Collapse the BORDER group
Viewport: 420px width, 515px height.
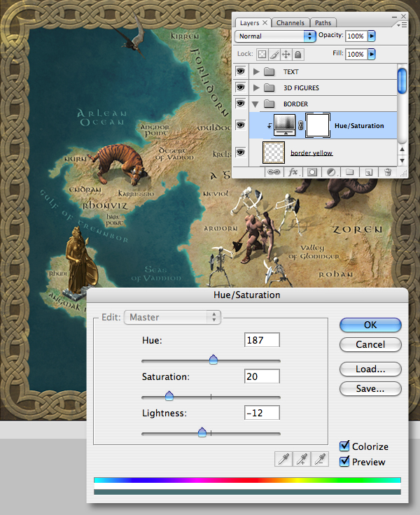pyautogui.click(x=255, y=104)
